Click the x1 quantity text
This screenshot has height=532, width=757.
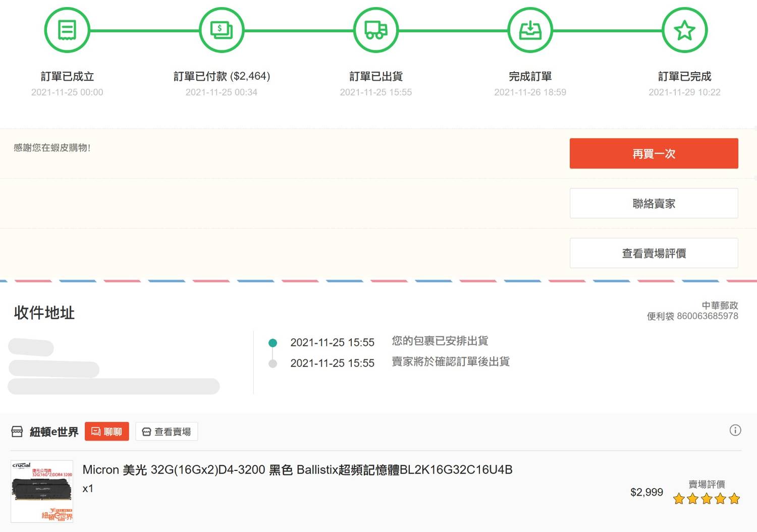click(x=88, y=489)
